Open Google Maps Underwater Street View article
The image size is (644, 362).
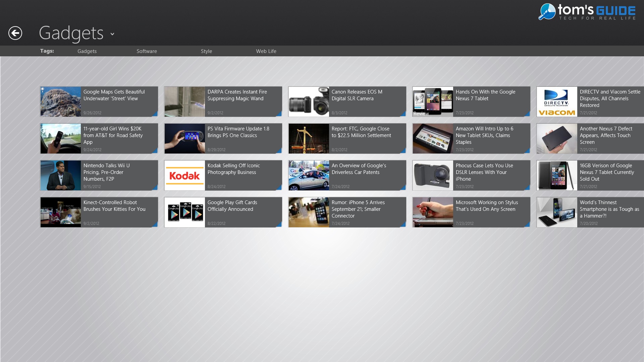point(99,102)
